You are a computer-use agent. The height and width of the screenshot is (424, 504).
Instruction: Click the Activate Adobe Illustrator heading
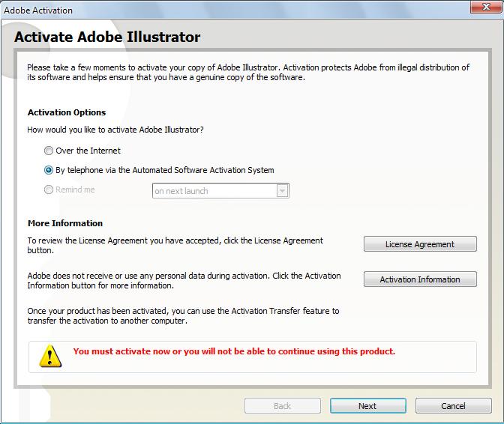pos(107,37)
